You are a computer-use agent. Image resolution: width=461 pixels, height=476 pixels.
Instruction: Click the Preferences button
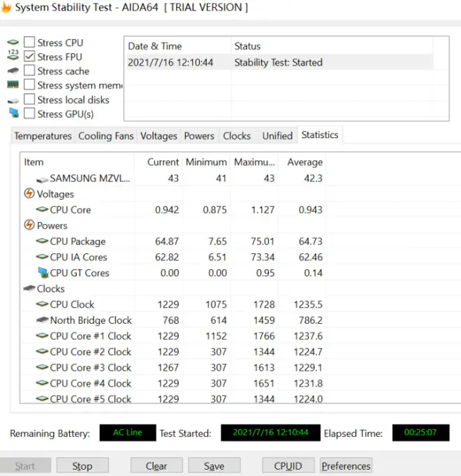pyautogui.click(x=346, y=466)
